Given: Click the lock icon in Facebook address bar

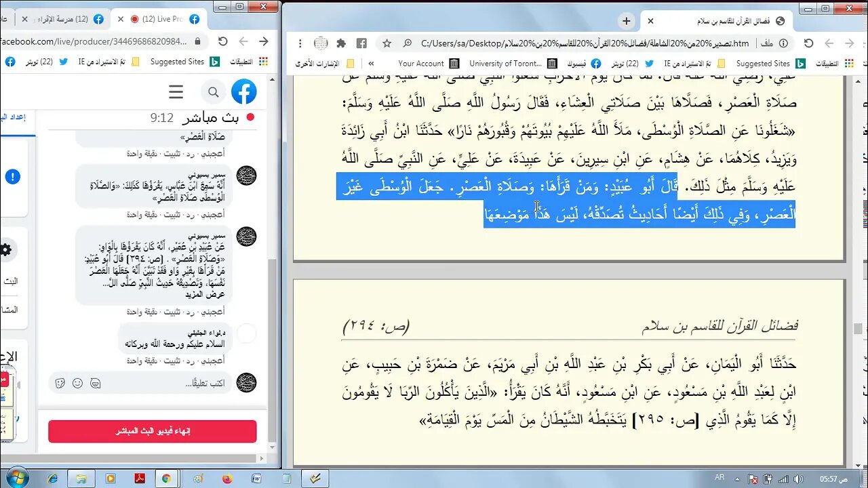Looking at the screenshot, I should 198,41.
